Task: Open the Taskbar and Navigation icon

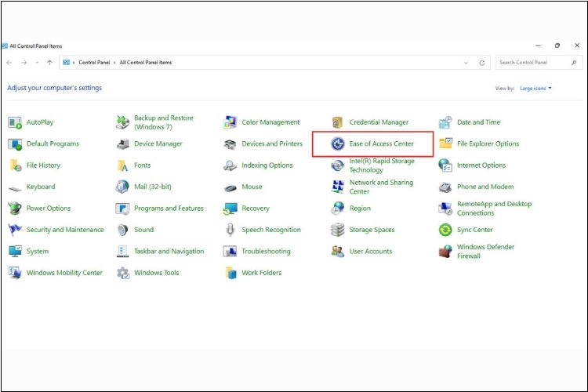Action: click(x=122, y=252)
